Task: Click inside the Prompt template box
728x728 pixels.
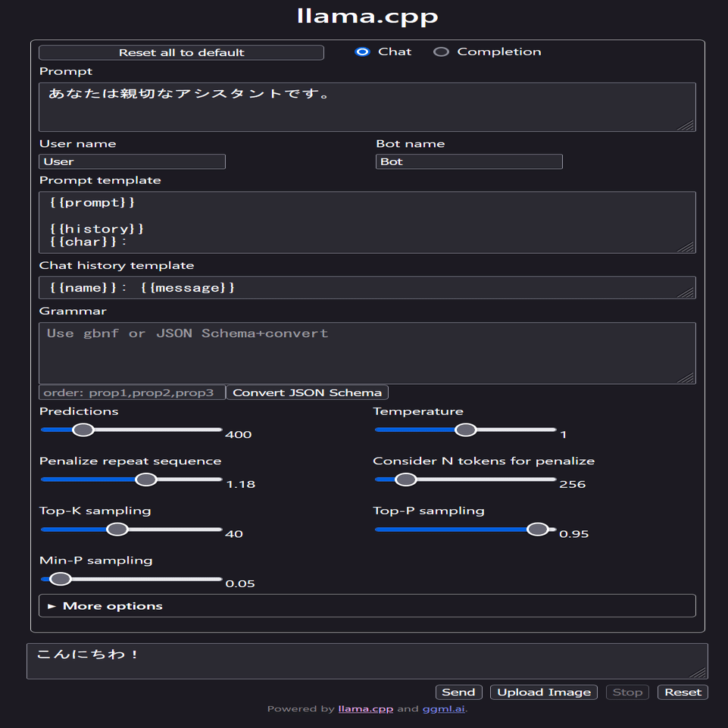Action: [x=367, y=223]
